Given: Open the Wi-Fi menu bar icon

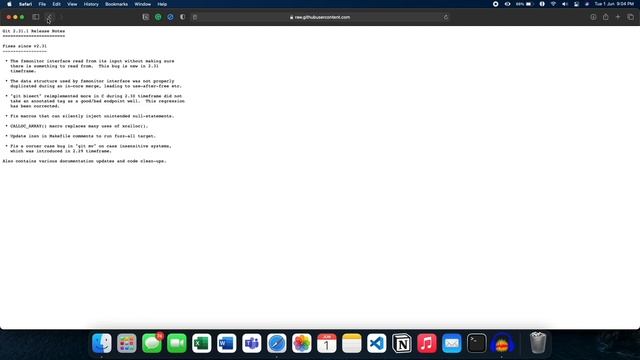Looking at the screenshot, I should [553, 4].
